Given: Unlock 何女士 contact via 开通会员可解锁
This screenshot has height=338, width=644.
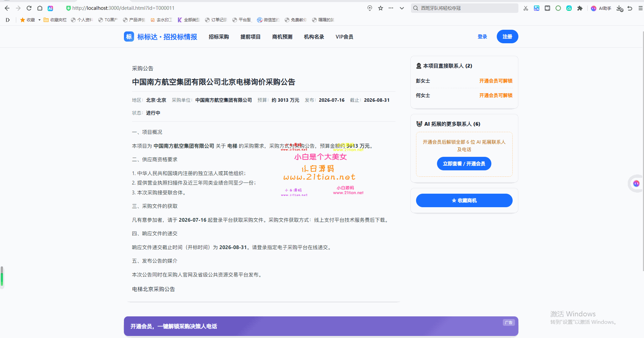Looking at the screenshot, I should [496, 95].
